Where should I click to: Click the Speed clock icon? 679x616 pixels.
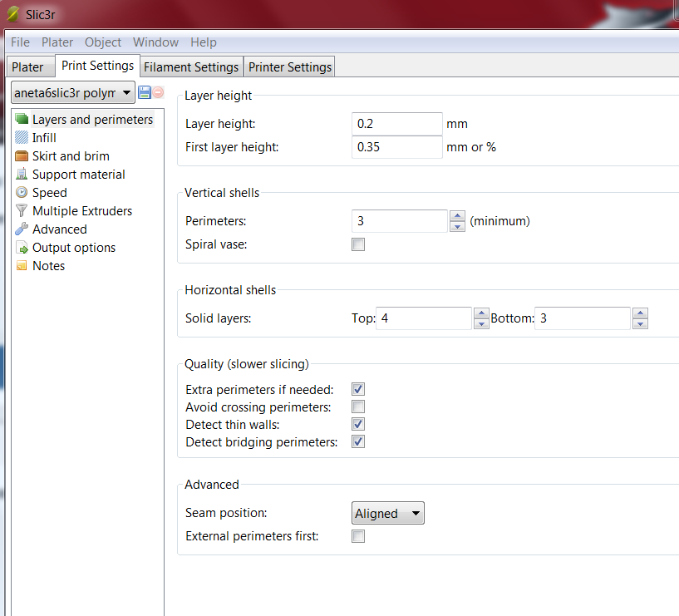click(x=22, y=192)
